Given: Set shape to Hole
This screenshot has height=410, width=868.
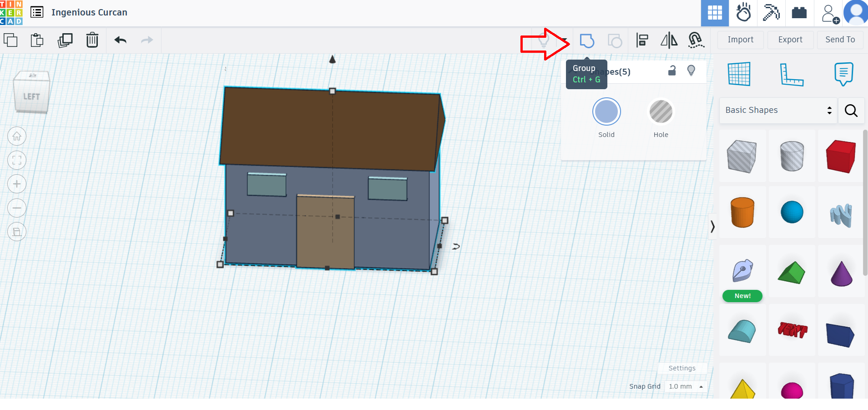Looking at the screenshot, I should click(661, 112).
